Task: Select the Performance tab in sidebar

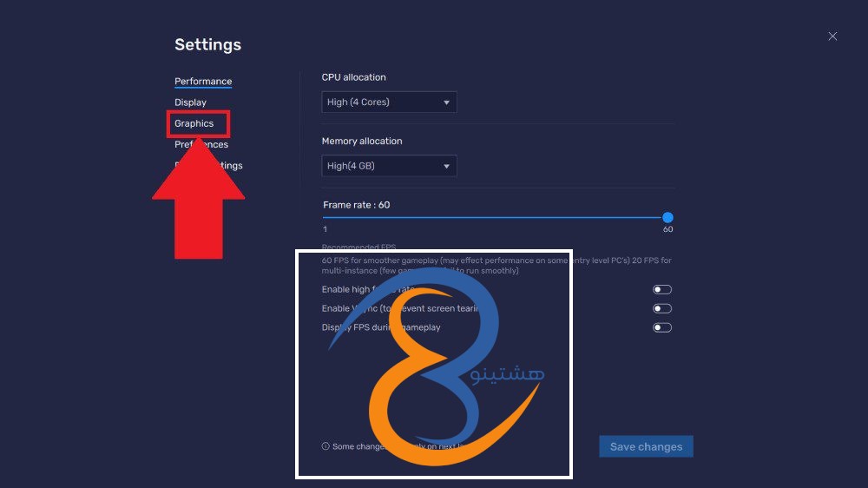Action: 203,82
